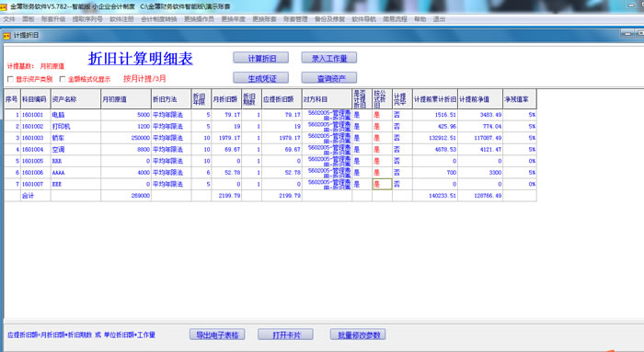Click the 导出电子表格 export button
The height and width of the screenshot is (352, 644).
pyautogui.click(x=217, y=335)
